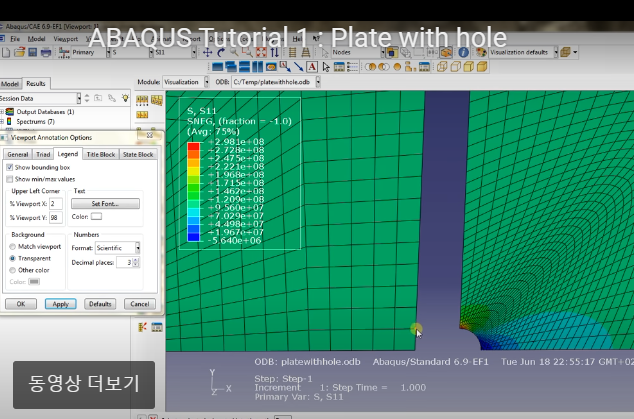Open the File menu
Viewport: 634px width, 419px height.
pos(15,39)
